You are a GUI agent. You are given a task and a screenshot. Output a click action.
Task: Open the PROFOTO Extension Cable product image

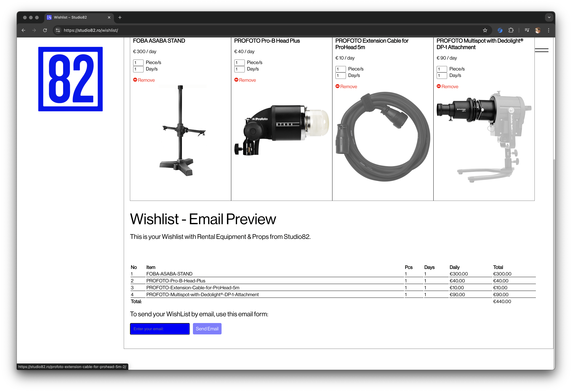pos(383,137)
